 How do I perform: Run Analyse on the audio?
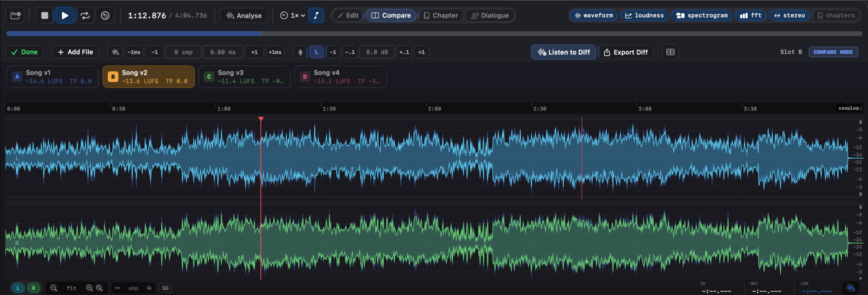(x=244, y=15)
